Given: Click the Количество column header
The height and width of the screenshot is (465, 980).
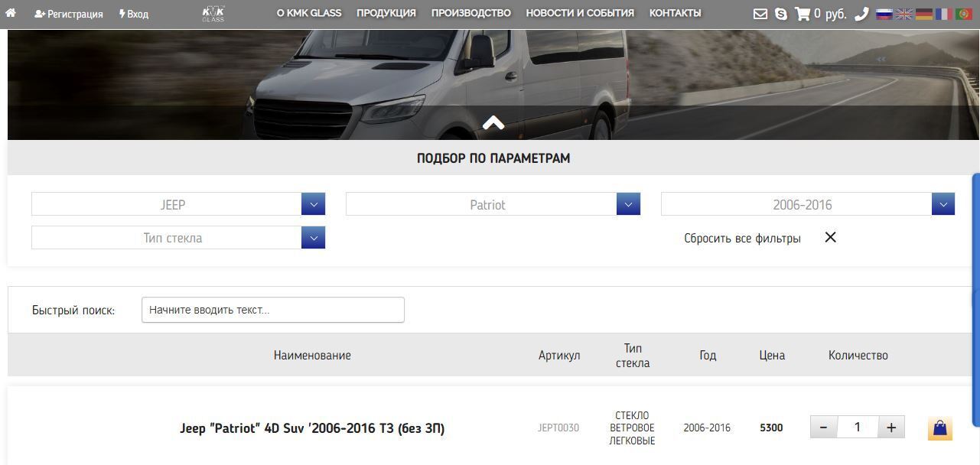Looking at the screenshot, I should (858, 355).
